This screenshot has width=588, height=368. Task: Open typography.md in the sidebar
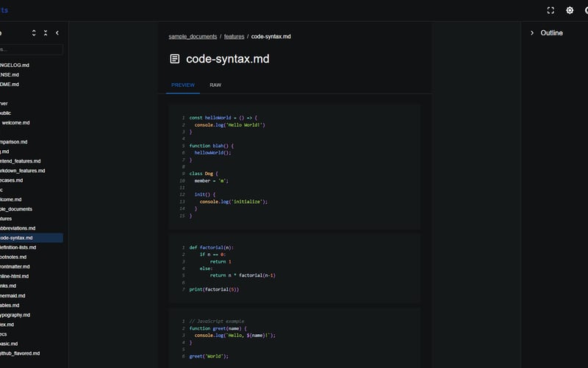[x=15, y=315]
